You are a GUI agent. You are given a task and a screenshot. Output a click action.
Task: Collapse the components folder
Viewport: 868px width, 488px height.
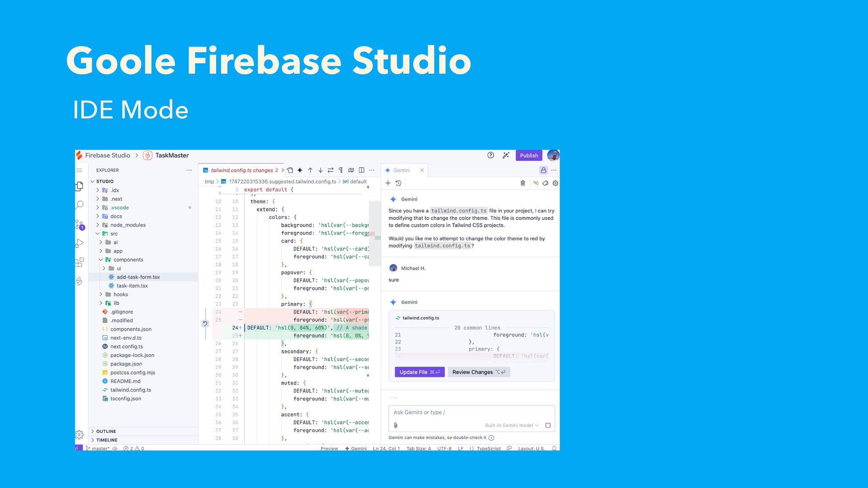[x=128, y=260]
